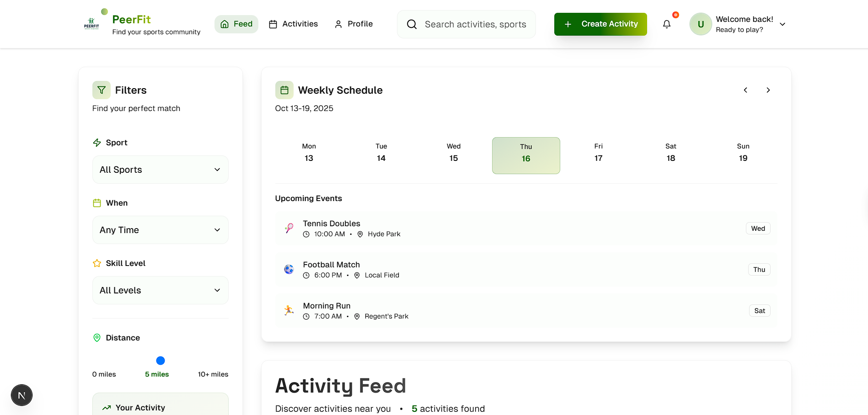The image size is (868, 415).
Task: Click the Filters funnel icon
Action: click(102, 90)
